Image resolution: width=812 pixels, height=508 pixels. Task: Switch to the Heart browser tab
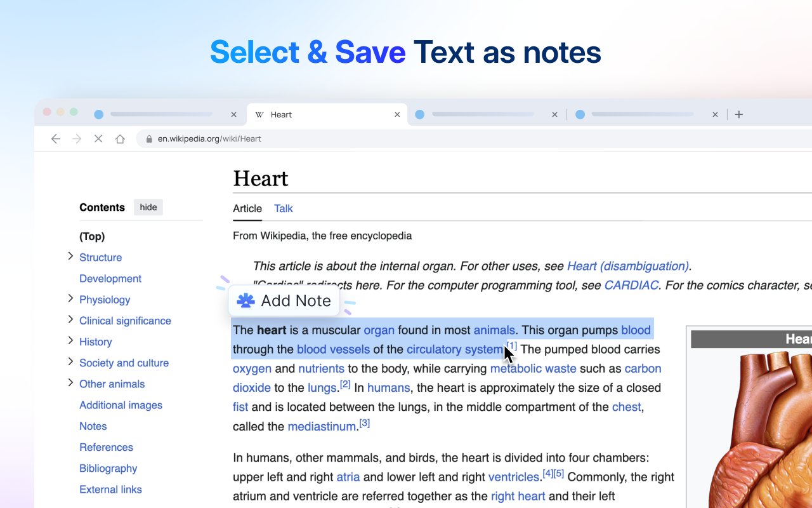pyautogui.click(x=327, y=114)
